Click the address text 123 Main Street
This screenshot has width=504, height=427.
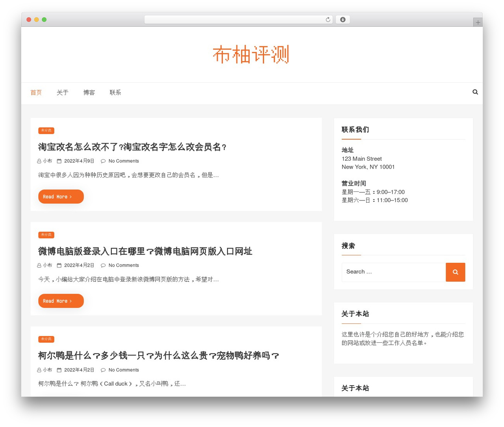click(x=362, y=159)
